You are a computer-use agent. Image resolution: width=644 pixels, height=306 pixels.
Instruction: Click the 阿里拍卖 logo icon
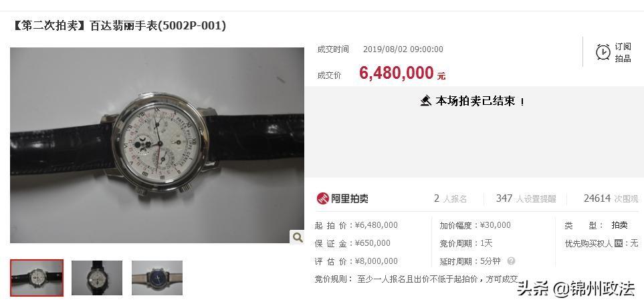(322, 198)
